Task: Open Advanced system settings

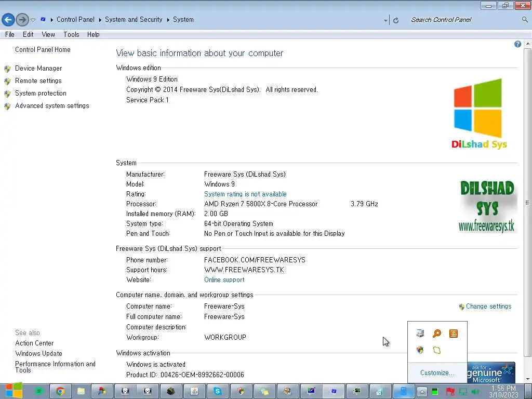Action: (52, 106)
